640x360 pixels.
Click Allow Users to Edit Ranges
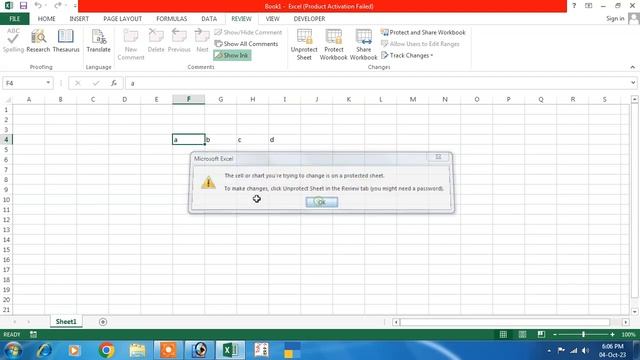tap(420, 44)
